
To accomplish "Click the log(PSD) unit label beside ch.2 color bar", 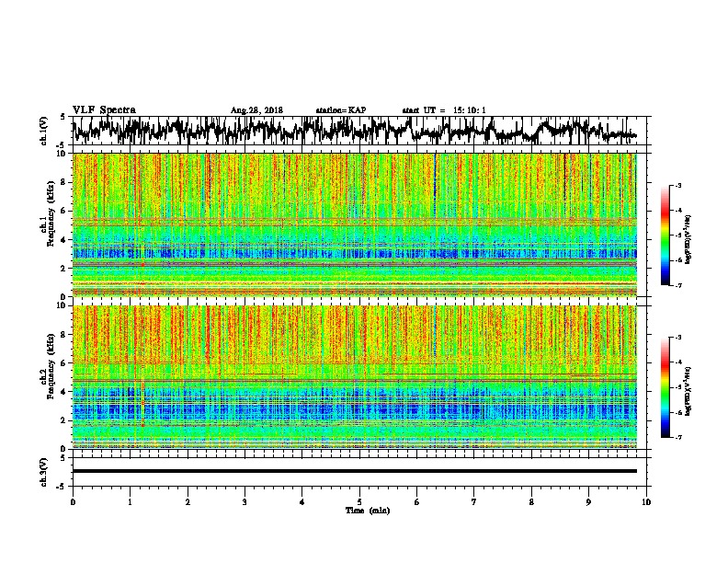I will pyautogui.click(x=688, y=391).
